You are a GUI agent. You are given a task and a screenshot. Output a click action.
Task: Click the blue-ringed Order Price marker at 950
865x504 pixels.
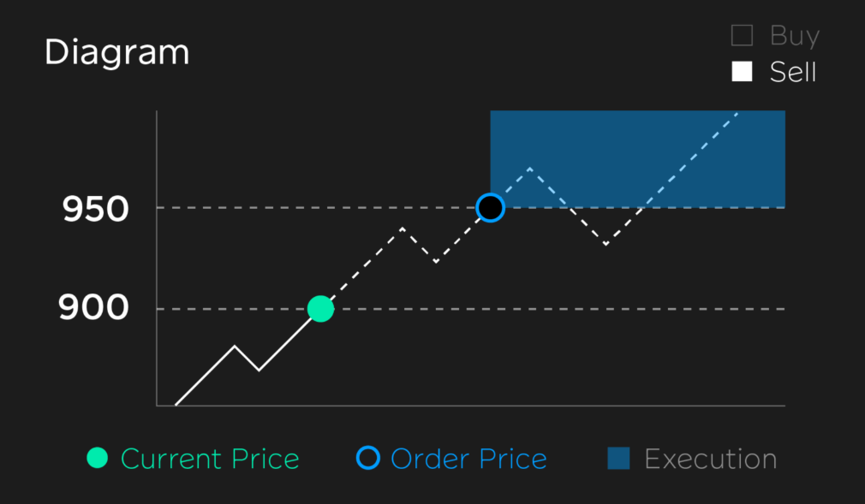click(x=491, y=208)
